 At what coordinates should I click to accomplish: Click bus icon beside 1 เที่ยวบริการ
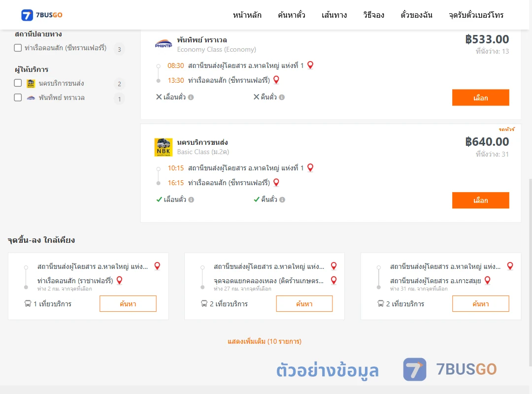[28, 303]
